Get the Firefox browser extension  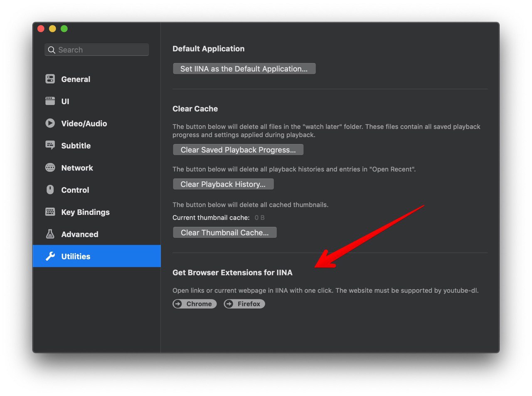click(244, 304)
